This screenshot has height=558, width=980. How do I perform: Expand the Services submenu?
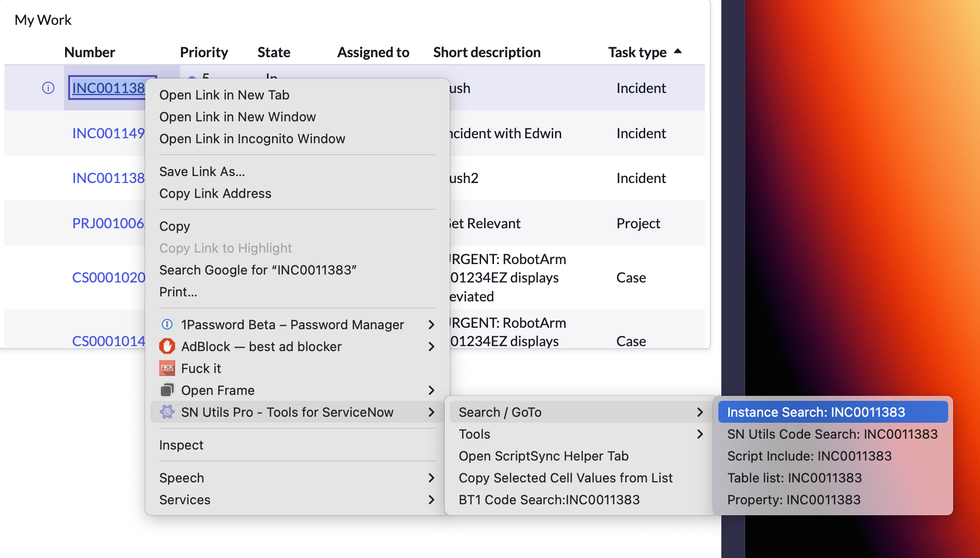pyautogui.click(x=185, y=499)
